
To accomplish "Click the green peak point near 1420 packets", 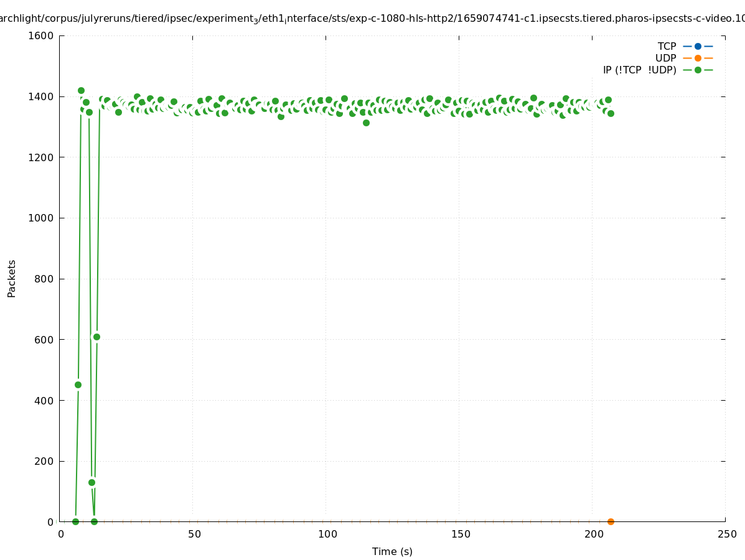I will (x=81, y=90).
